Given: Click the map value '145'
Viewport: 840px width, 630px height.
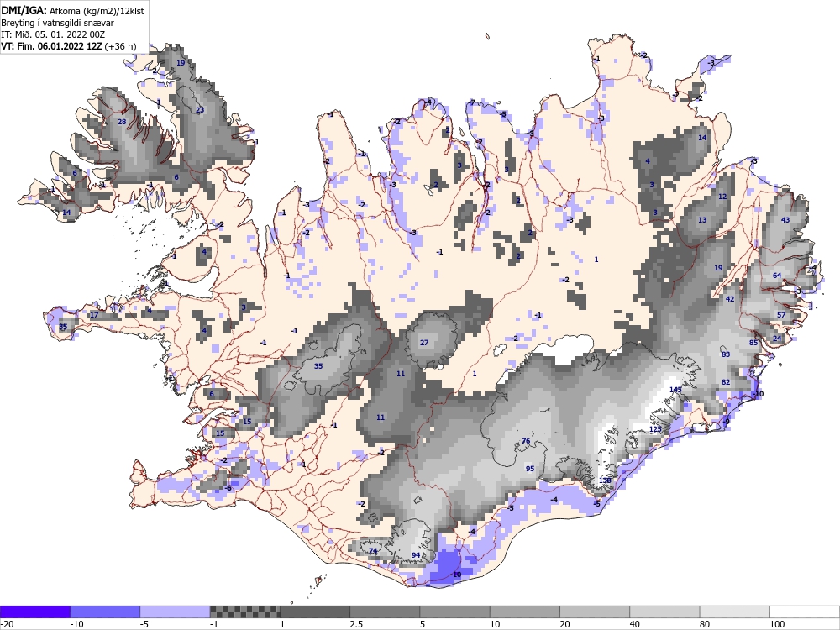Looking at the screenshot, I should pyautogui.click(x=675, y=390).
